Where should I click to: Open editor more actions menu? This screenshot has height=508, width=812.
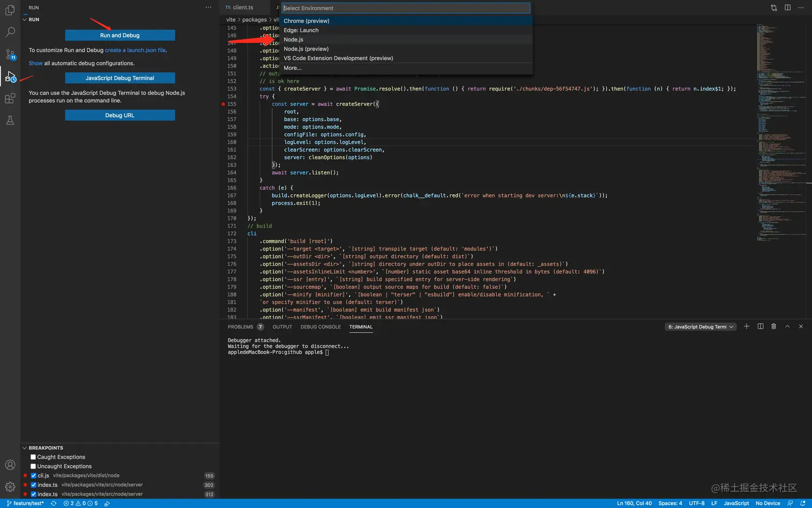point(801,8)
